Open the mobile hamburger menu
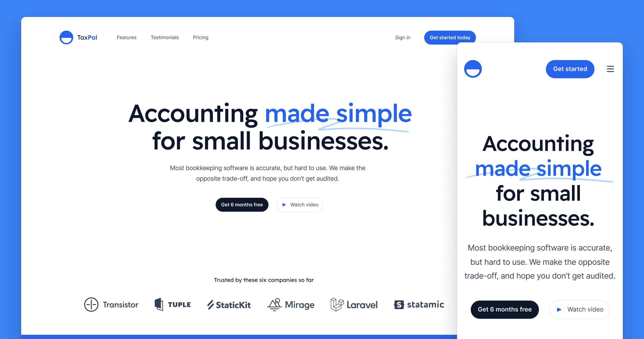Image resolution: width=644 pixels, height=339 pixels. point(610,69)
